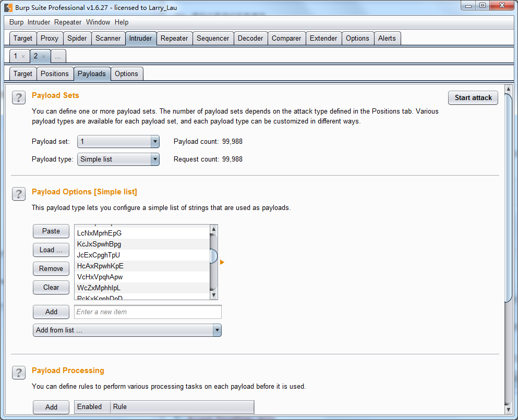Select payload HcAxRpwhKpE in the list
Image resolution: width=518 pixels, height=420 pixels.
point(100,266)
